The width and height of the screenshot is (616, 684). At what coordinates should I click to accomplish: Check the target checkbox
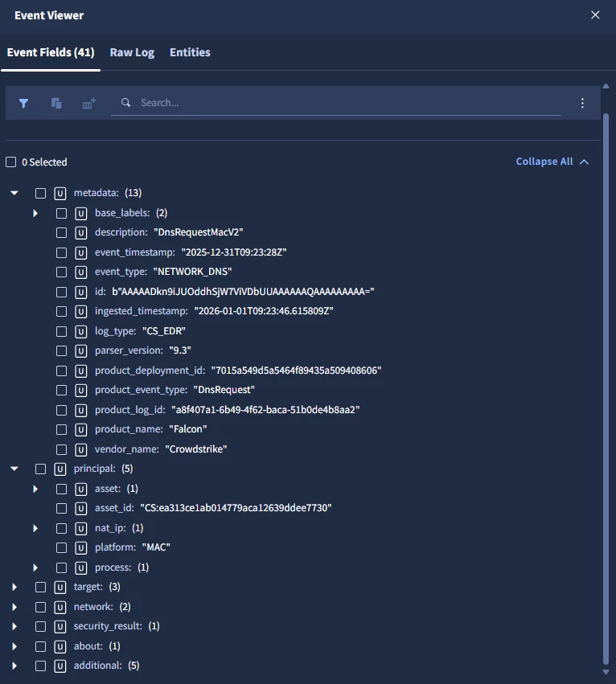(40, 588)
